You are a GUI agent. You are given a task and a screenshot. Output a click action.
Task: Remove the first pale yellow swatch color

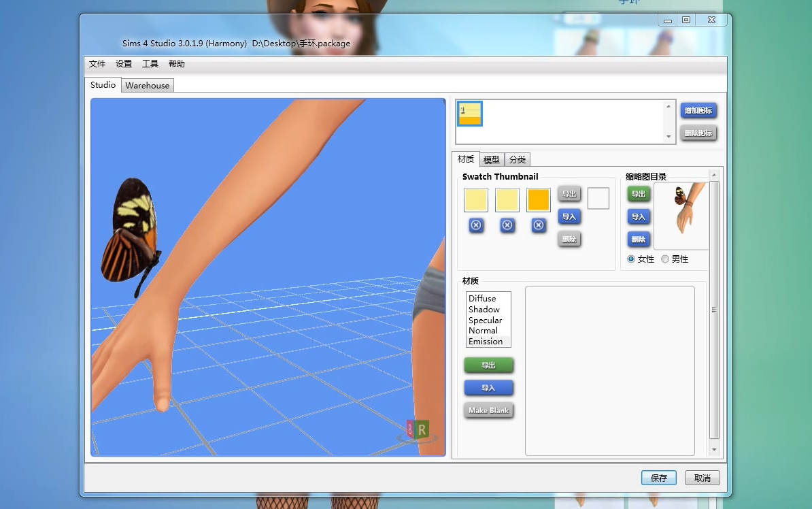[x=476, y=225]
